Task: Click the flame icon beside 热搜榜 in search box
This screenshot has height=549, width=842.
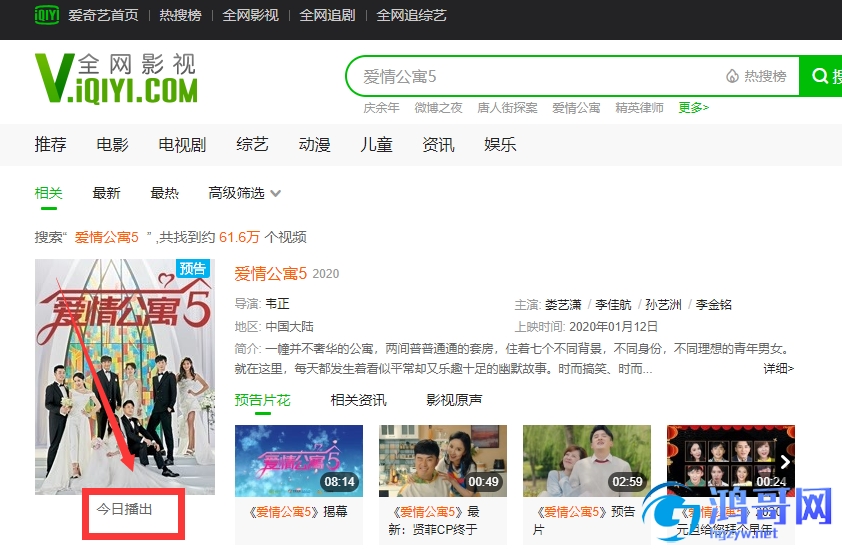Action: point(732,76)
